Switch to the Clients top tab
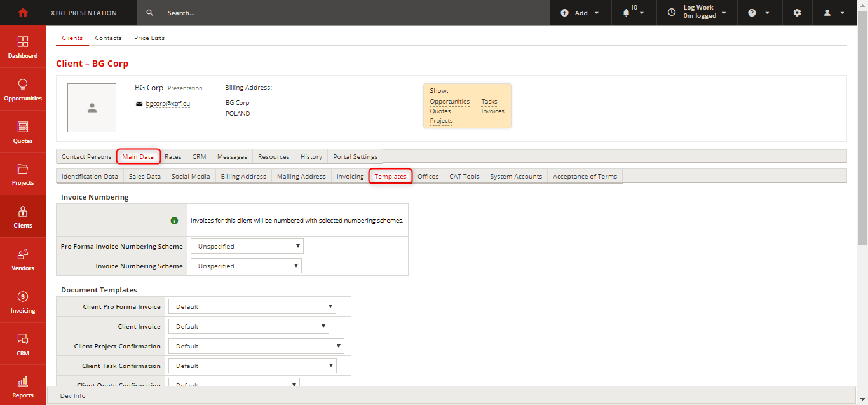Screen dimensions: 868x405 (72, 38)
